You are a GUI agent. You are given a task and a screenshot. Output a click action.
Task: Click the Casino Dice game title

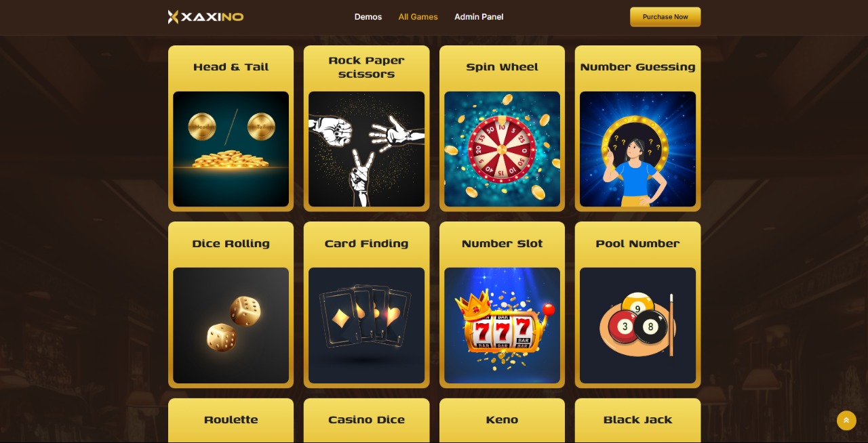point(366,420)
